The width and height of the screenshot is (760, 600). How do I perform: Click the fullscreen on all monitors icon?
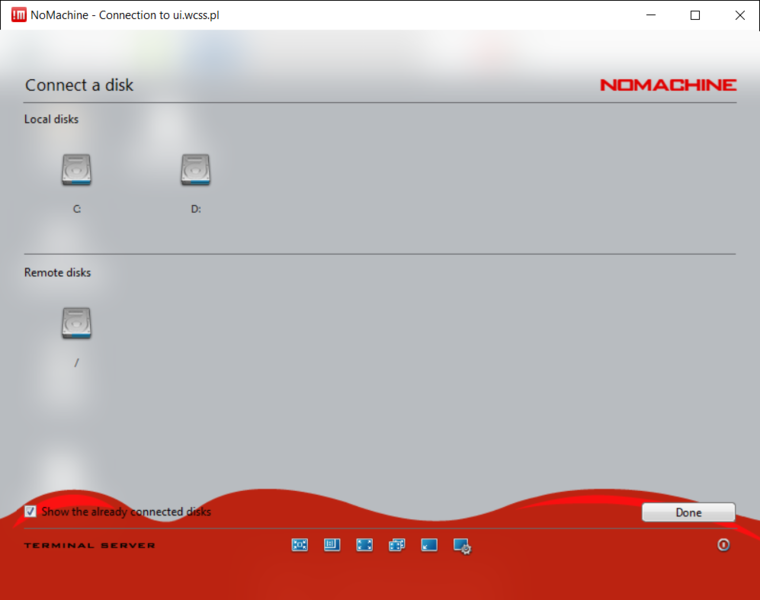(397, 545)
